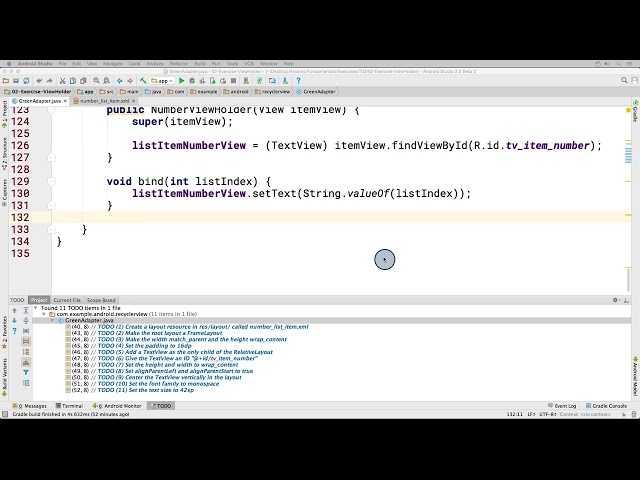The width and height of the screenshot is (640, 480).
Task: Click line number 130 in the gutter
Action: pyautogui.click(x=20, y=193)
